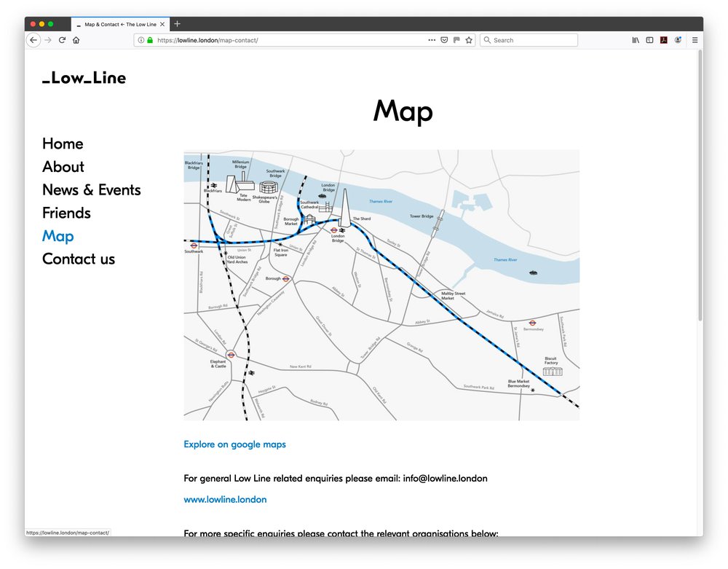Click the green padlock security icon

[x=150, y=40]
